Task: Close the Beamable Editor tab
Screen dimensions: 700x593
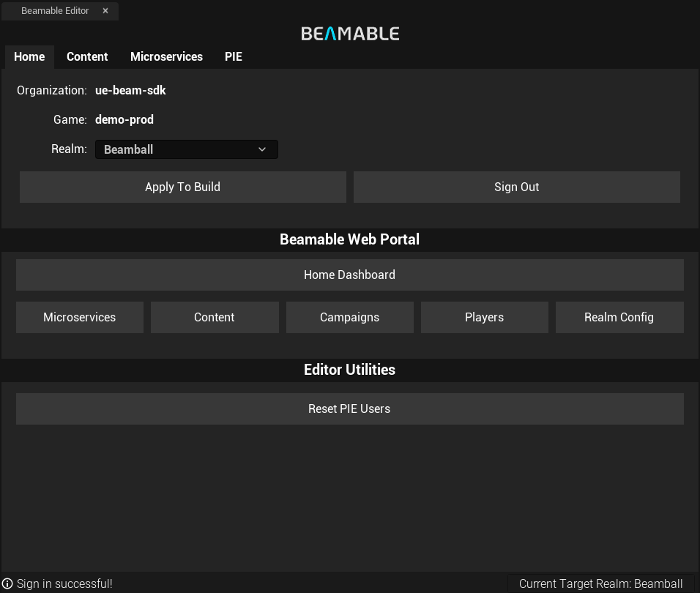Action: (105, 11)
